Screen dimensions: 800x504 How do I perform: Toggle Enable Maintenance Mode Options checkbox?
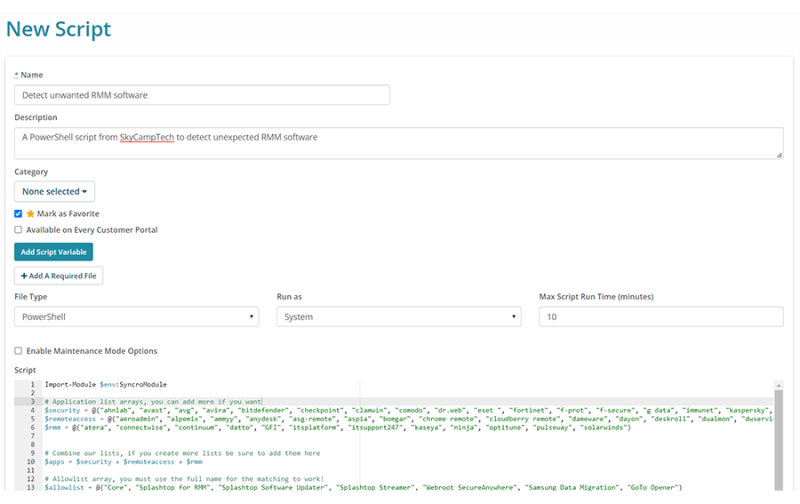pos(18,351)
